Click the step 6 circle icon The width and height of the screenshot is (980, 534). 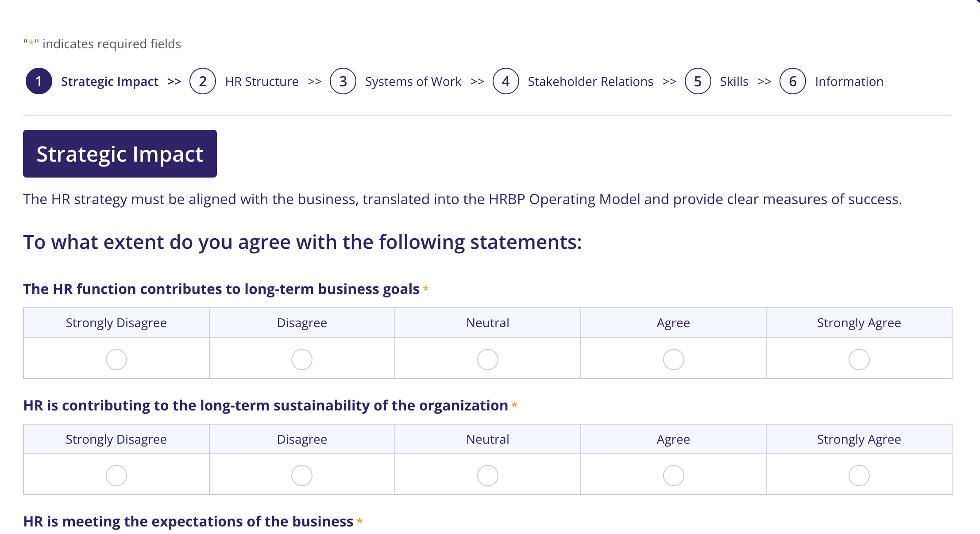[792, 81]
